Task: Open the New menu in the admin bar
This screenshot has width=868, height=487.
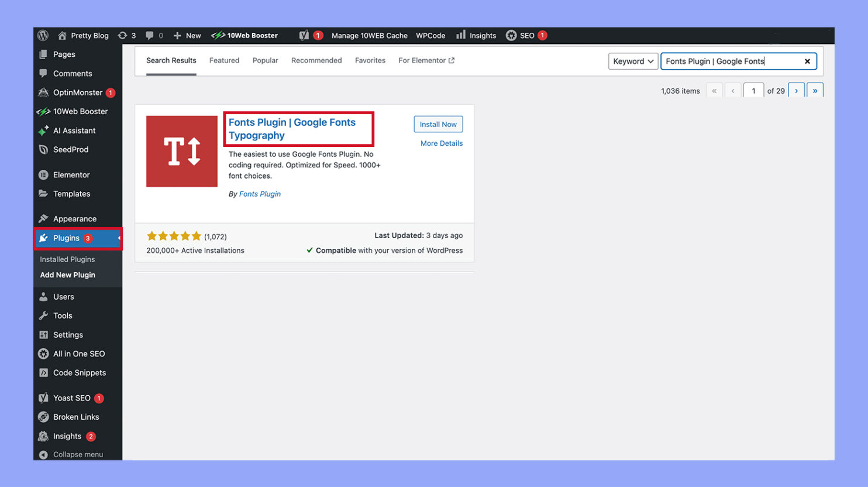Action: coord(187,35)
